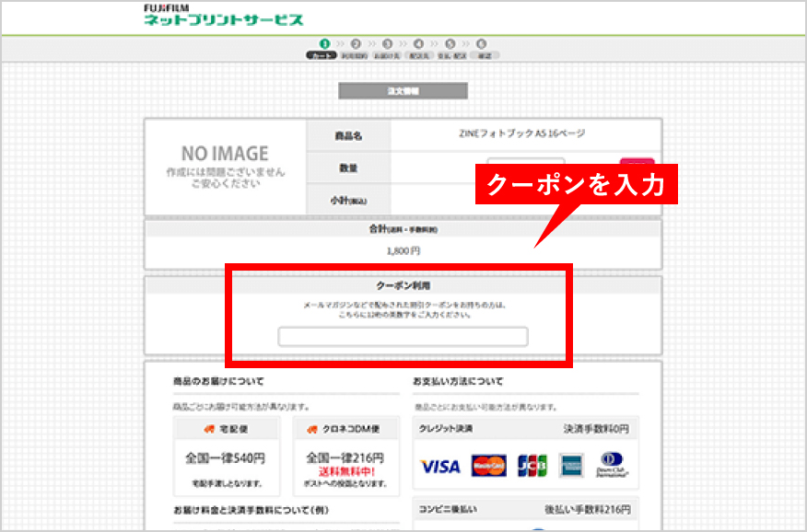Viewport: 807px width, 532px height.
Task: Click the American Express logo
Action: 571,467
